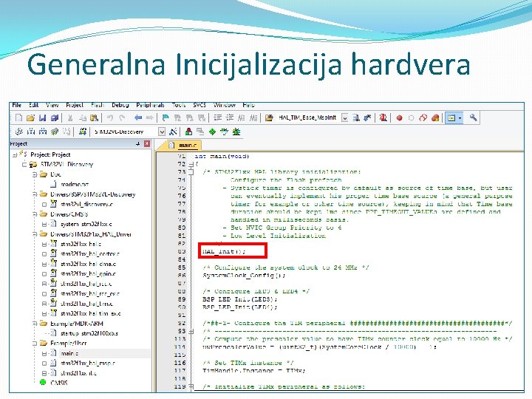Open the Tools menu
Screen dimensions: 532x399
tap(179, 105)
